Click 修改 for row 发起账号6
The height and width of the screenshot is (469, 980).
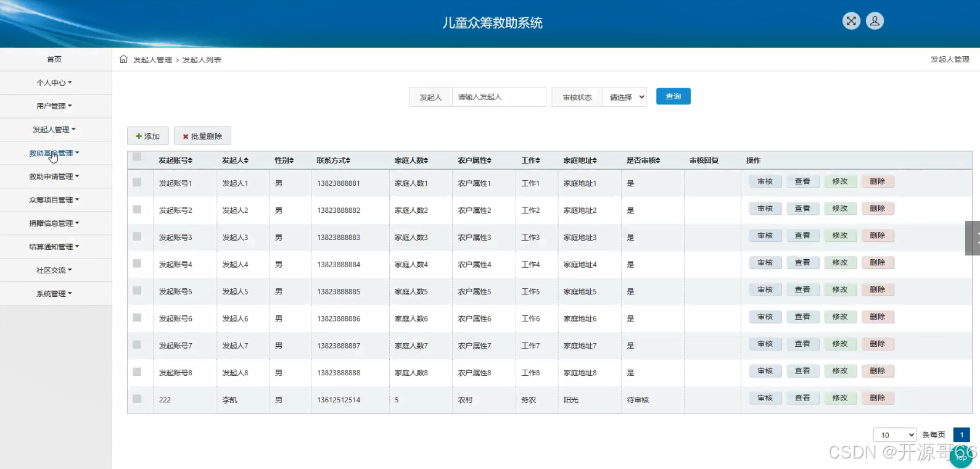coord(840,317)
